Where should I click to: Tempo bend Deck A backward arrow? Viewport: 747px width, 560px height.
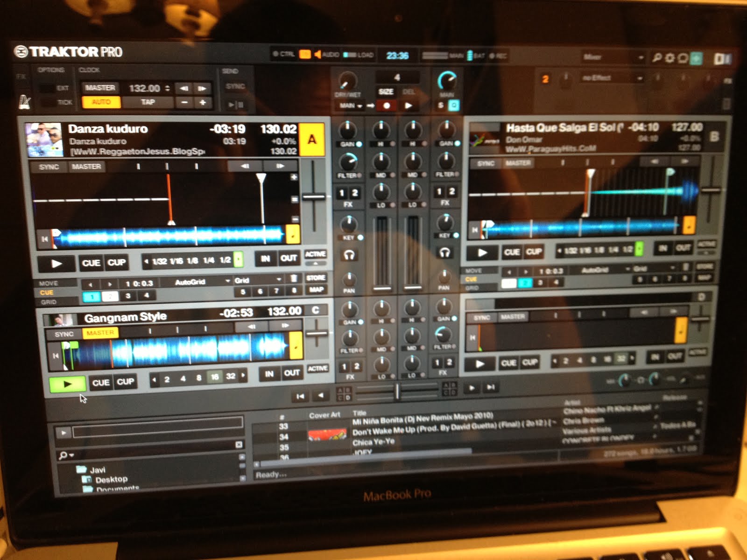pyautogui.click(x=245, y=166)
